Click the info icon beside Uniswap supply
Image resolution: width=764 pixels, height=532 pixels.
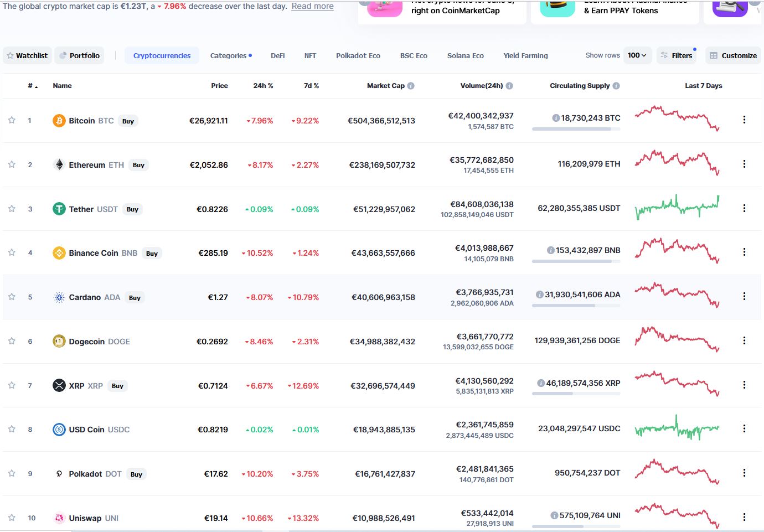(554, 515)
